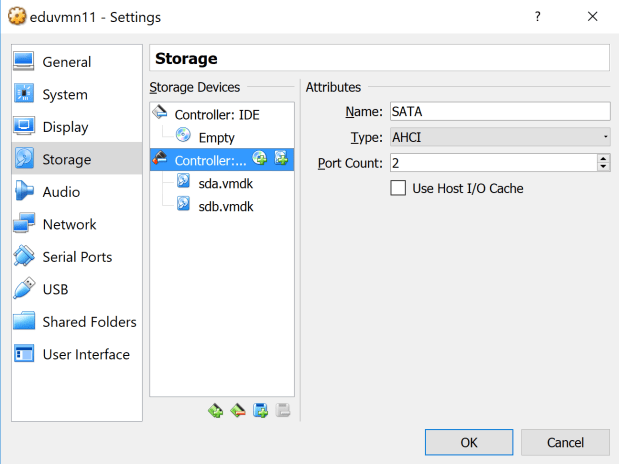Go to the System settings page

pyautogui.click(x=65, y=95)
